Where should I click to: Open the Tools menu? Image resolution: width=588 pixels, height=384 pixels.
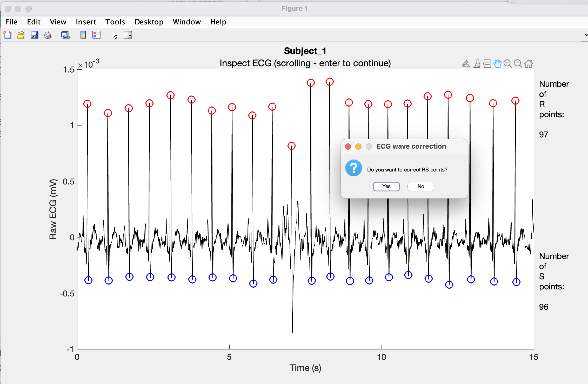(115, 22)
